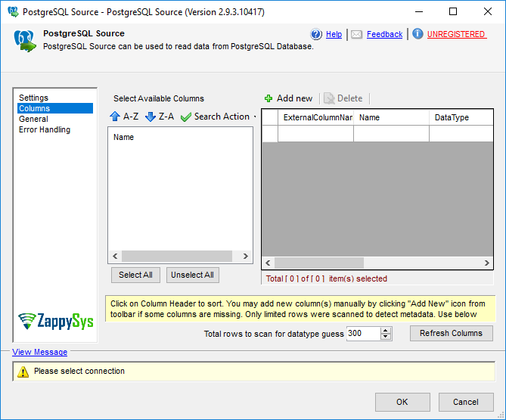Click the yellow warning triangle icon
This screenshot has width=506, height=420.
(x=23, y=372)
